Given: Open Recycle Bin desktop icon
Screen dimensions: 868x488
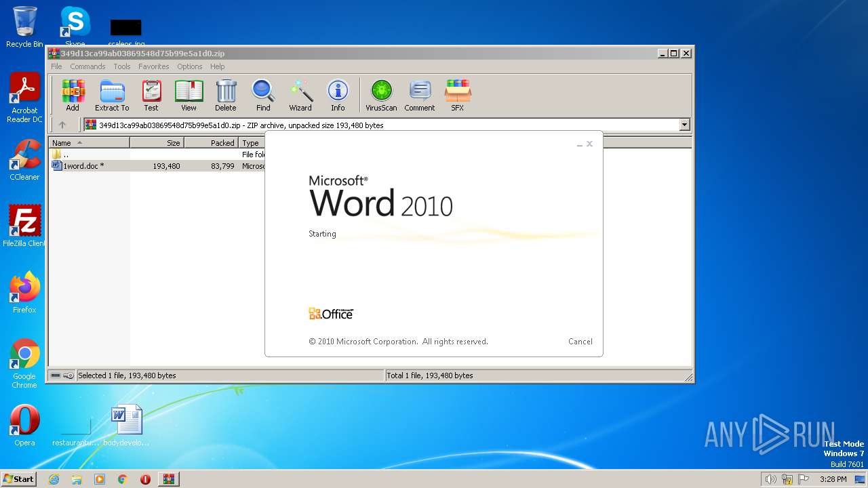Looking at the screenshot, I should click(24, 27).
